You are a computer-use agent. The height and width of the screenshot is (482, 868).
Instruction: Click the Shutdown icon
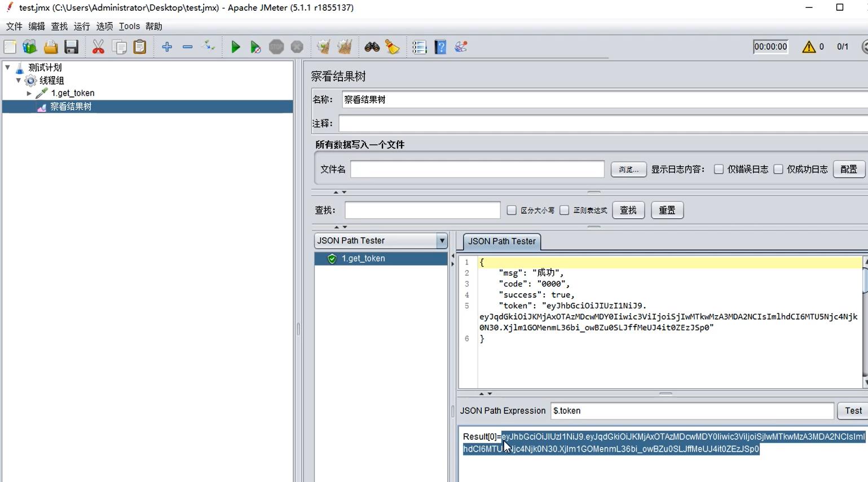(x=297, y=47)
